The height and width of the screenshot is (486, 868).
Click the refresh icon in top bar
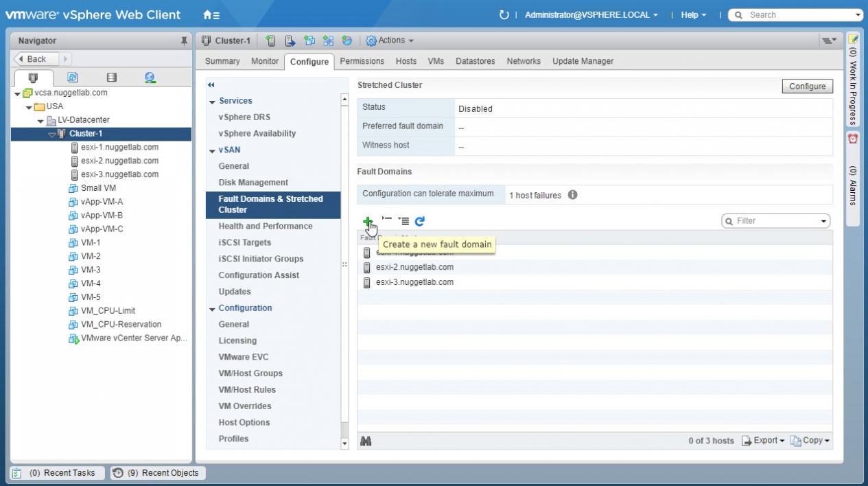(504, 15)
